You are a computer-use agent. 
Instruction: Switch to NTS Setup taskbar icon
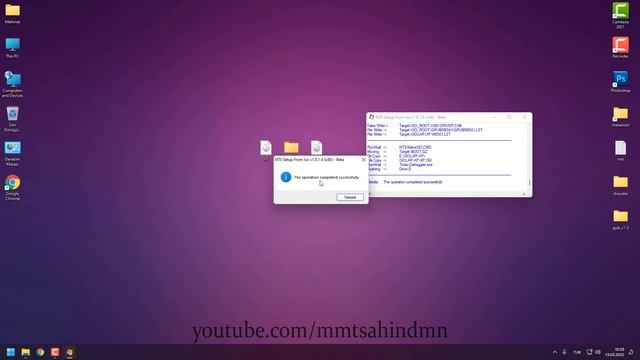pyautogui.click(x=69, y=352)
